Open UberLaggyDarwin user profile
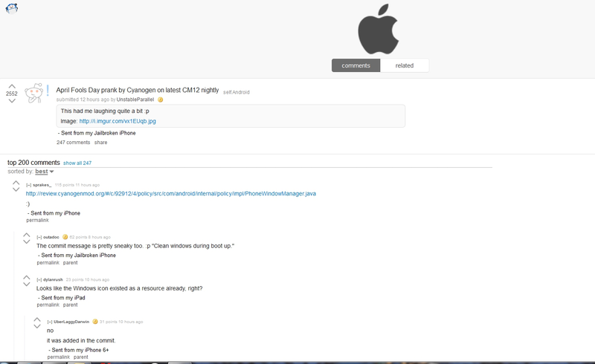595x364 pixels. tap(71, 322)
